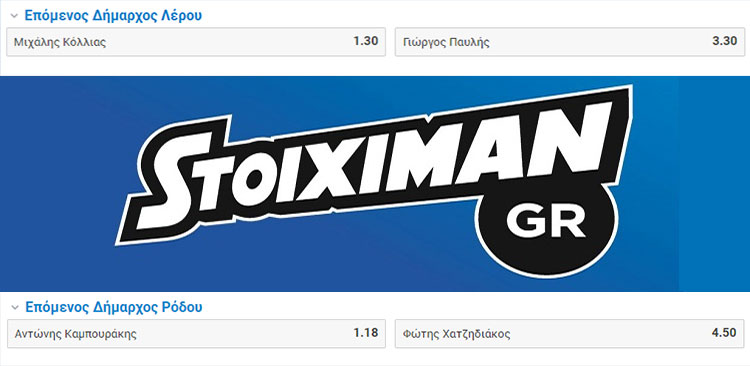Bet on Μιχάλης Κόλλιας
Screen dimensions: 750x366
[x=196, y=42]
